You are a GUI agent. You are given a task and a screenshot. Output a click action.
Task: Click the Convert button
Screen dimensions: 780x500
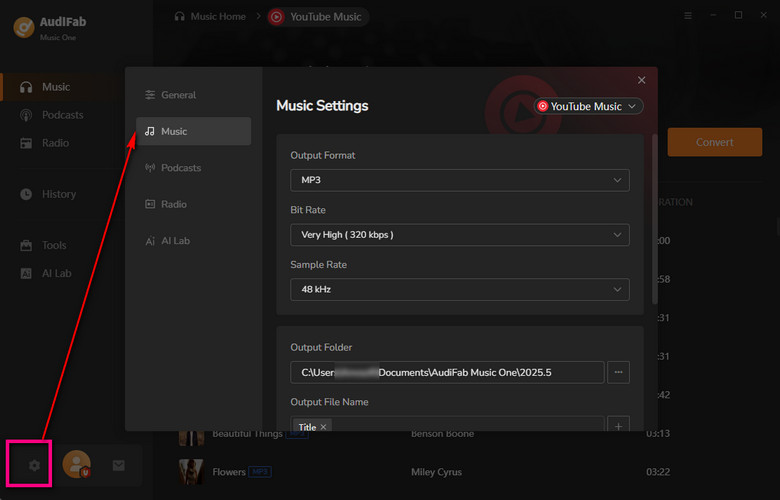[714, 142]
